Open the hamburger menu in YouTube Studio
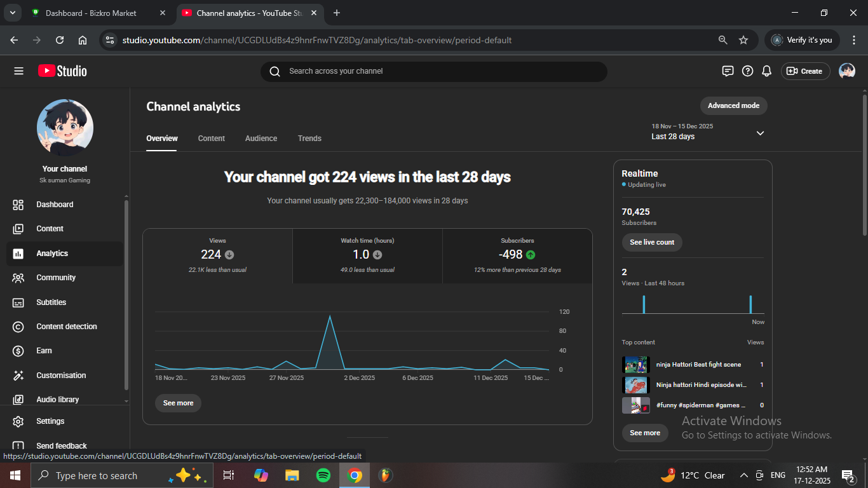Image resolution: width=868 pixels, height=488 pixels. (x=18, y=71)
